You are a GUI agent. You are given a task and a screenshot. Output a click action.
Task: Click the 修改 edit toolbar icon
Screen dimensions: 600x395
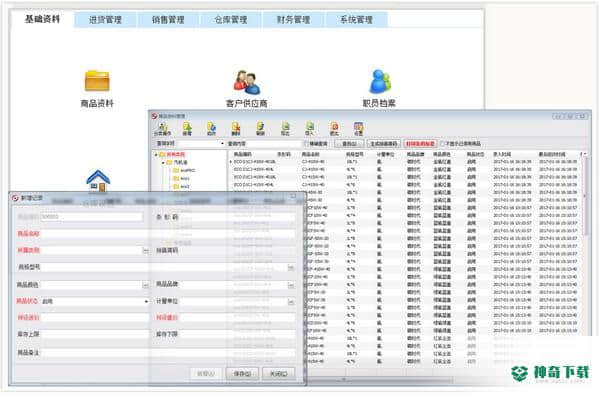[x=211, y=129]
